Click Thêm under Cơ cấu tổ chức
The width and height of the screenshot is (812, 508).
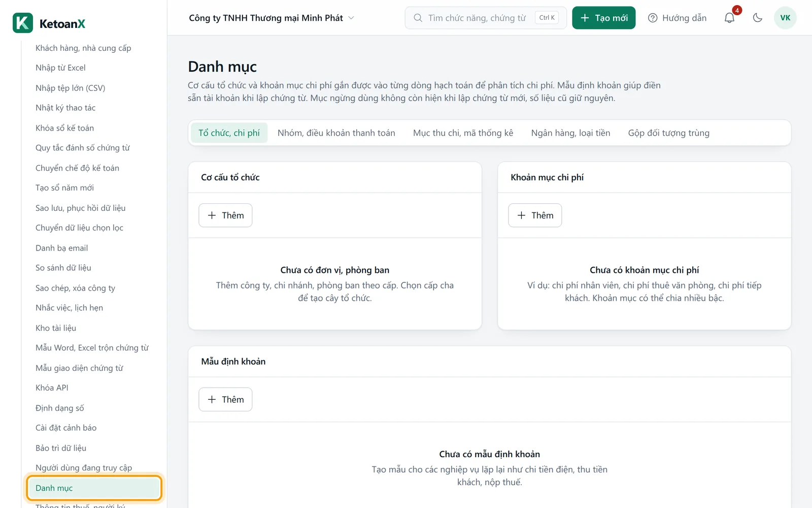point(225,215)
